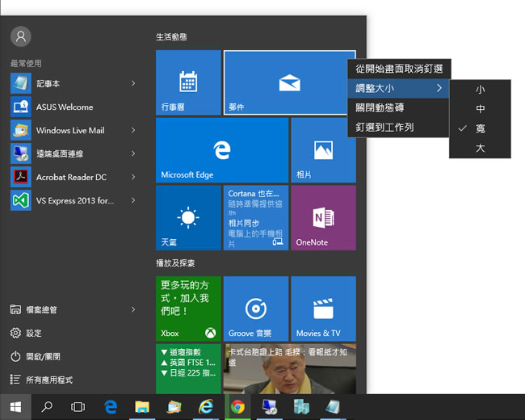This screenshot has height=420, width=525.
Task: Open the Microsoft Edge tile
Action: tap(221, 150)
